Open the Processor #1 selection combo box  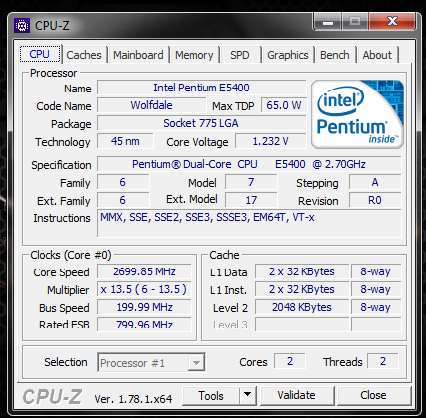click(x=151, y=363)
